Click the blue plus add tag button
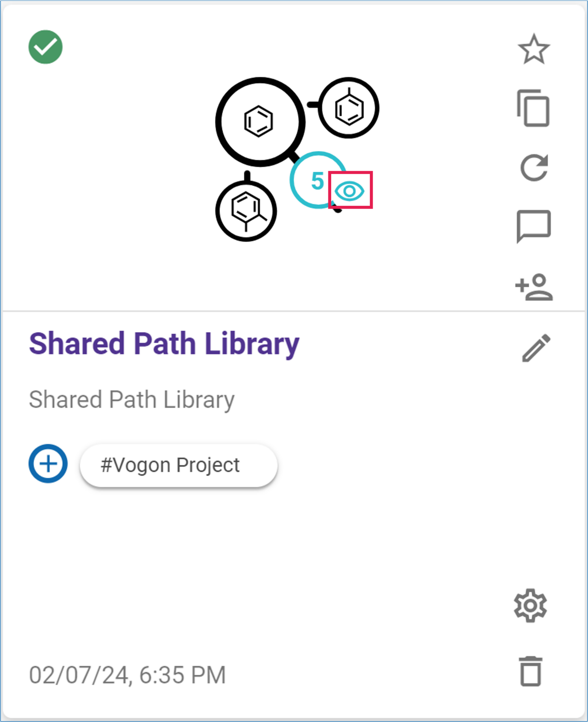The width and height of the screenshot is (588, 722). tap(48, 463)
